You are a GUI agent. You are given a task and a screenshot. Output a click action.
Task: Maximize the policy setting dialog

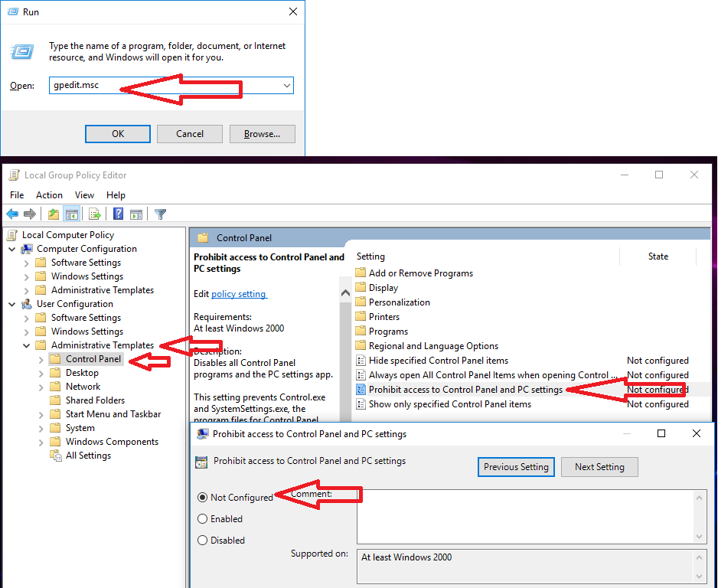661,433
